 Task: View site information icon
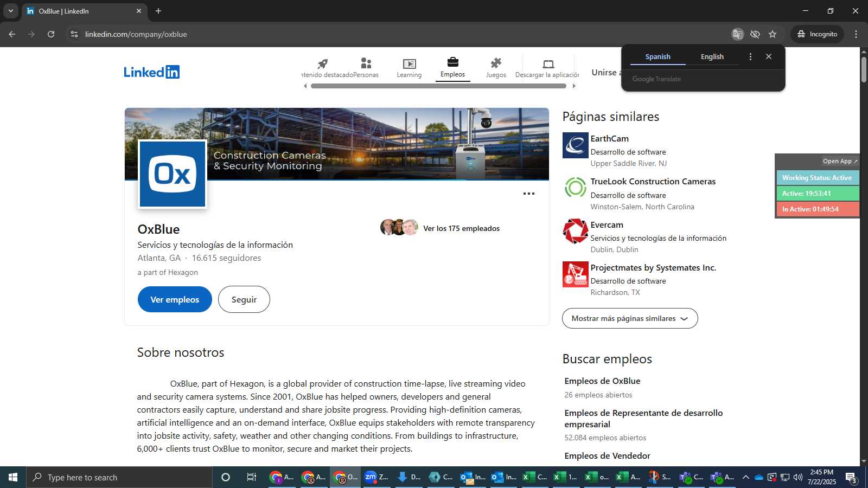point(74,34)
